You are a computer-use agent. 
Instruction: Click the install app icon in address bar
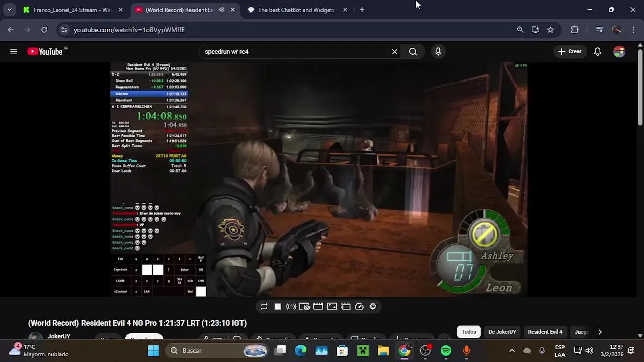pyautogui.click(x=535, y=30)
